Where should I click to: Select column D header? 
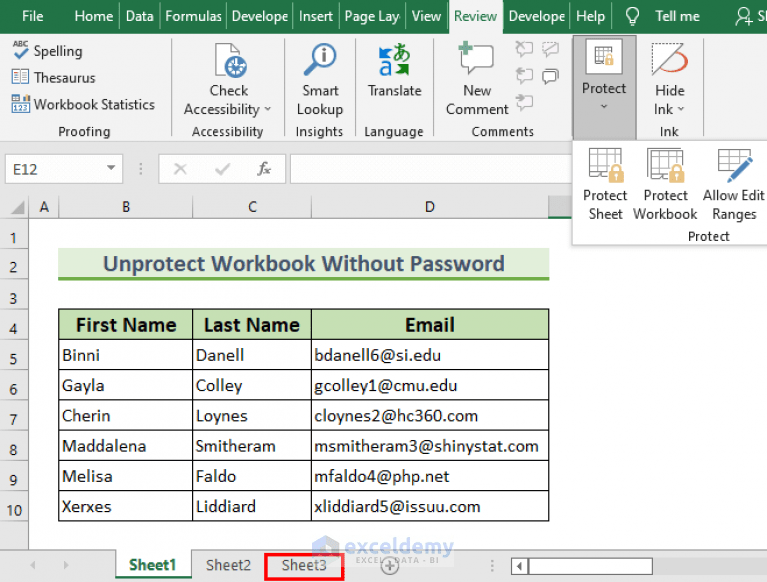point(429,207)
